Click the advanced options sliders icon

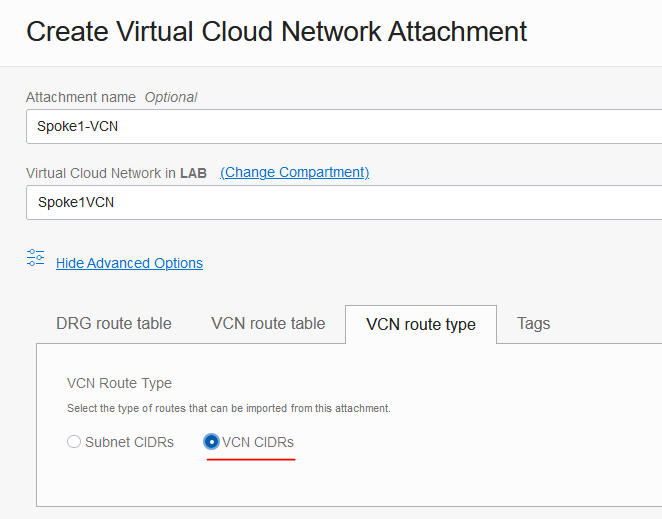(36, 258)
